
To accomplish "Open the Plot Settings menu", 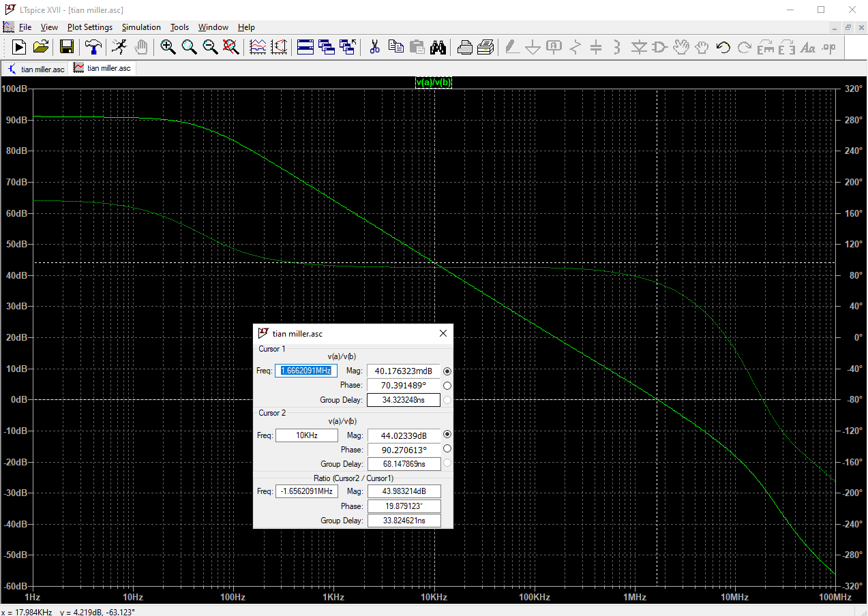I will tap(89, 27).
